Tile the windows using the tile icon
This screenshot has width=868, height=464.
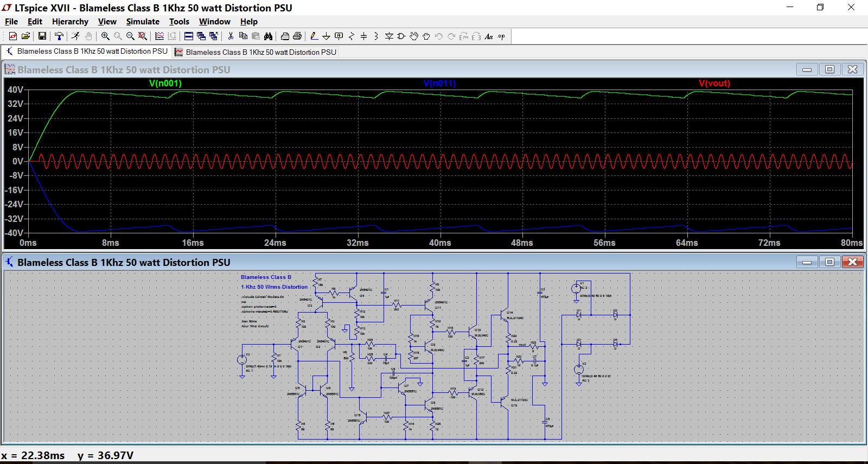[x=188, y=36]
